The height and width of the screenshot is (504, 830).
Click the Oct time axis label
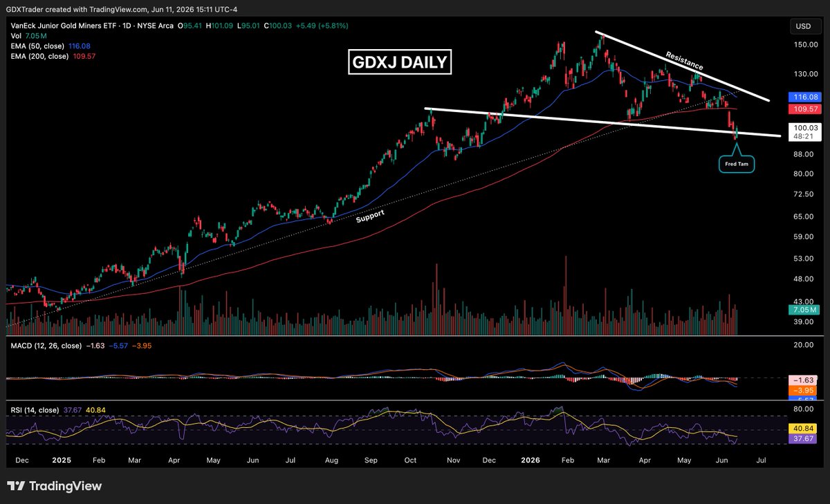click(x=411, y=459)
